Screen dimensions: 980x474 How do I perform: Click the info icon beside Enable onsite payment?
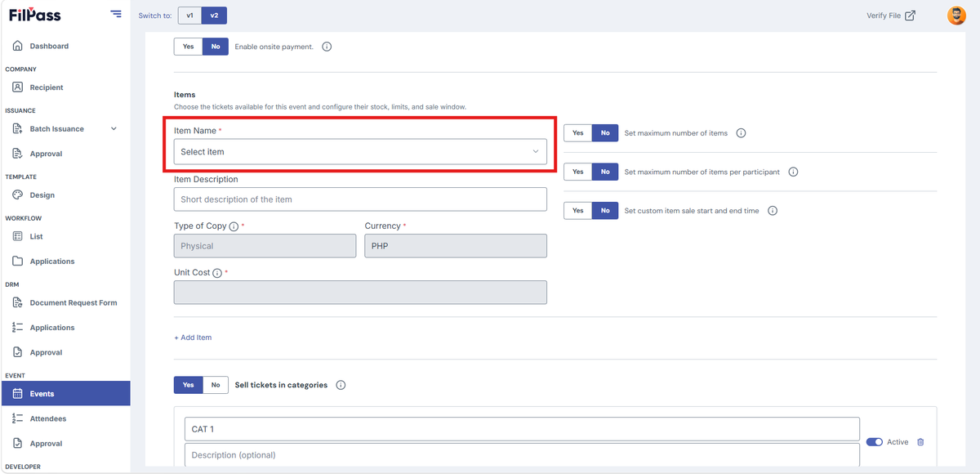(327, 47)
